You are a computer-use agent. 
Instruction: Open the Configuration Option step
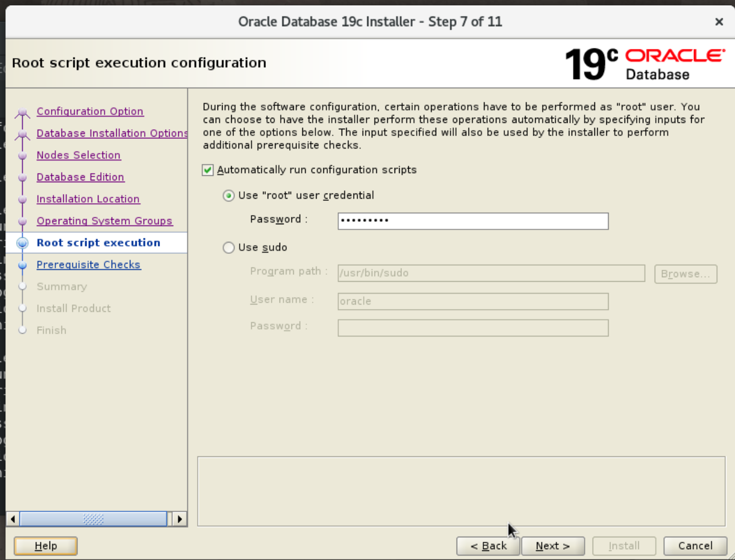90,112
